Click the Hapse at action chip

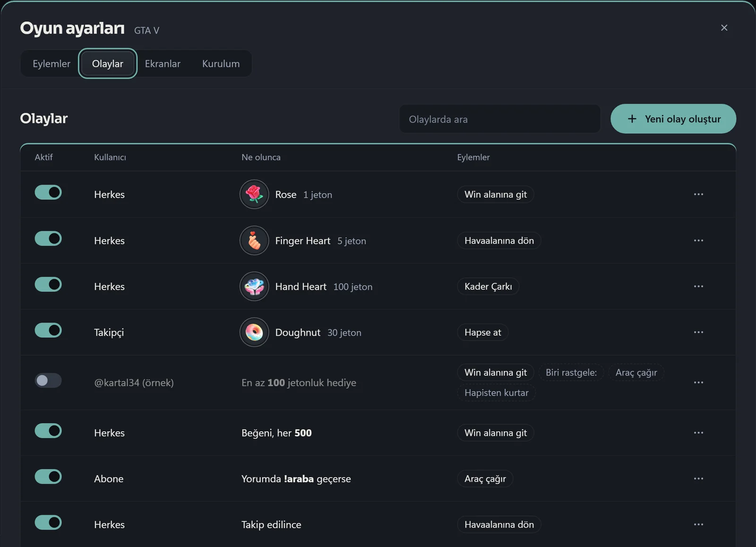(x=483, y=332)
